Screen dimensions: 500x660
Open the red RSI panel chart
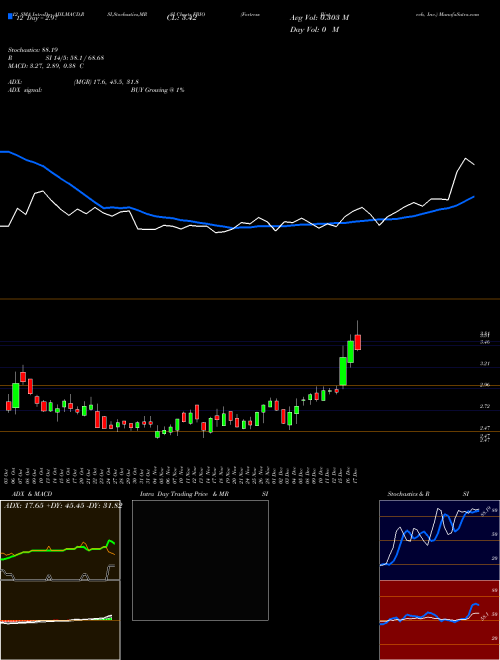[x=439, y=620]
